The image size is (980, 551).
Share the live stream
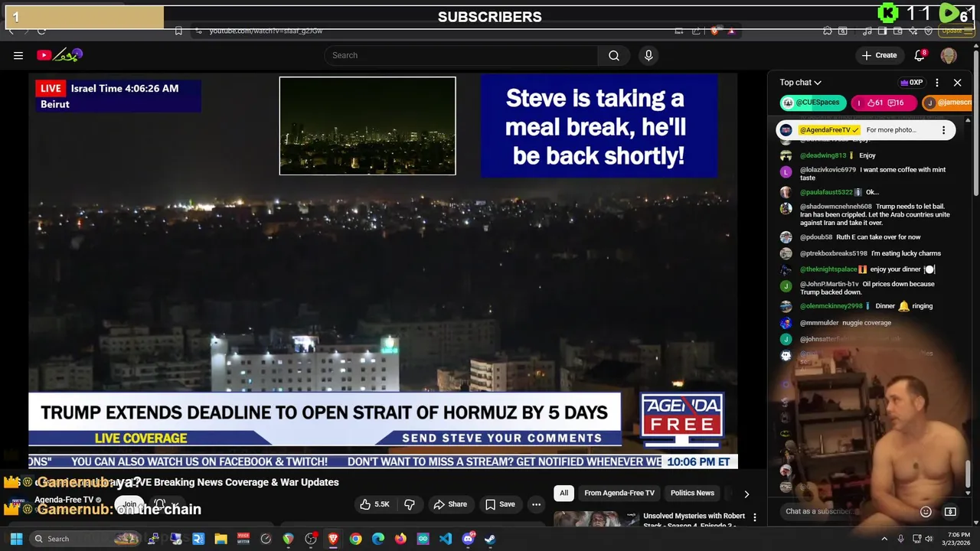(x=450, y=504)
